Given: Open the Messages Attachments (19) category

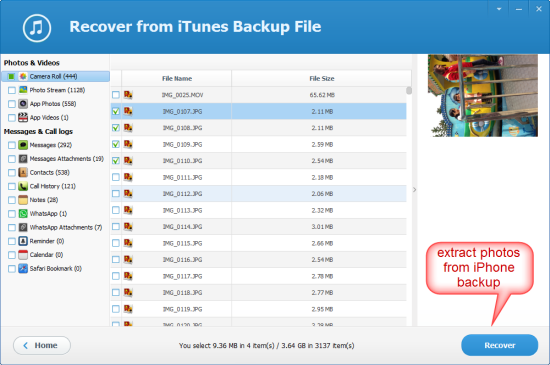Looking at the screenshot, I should 67,159.
